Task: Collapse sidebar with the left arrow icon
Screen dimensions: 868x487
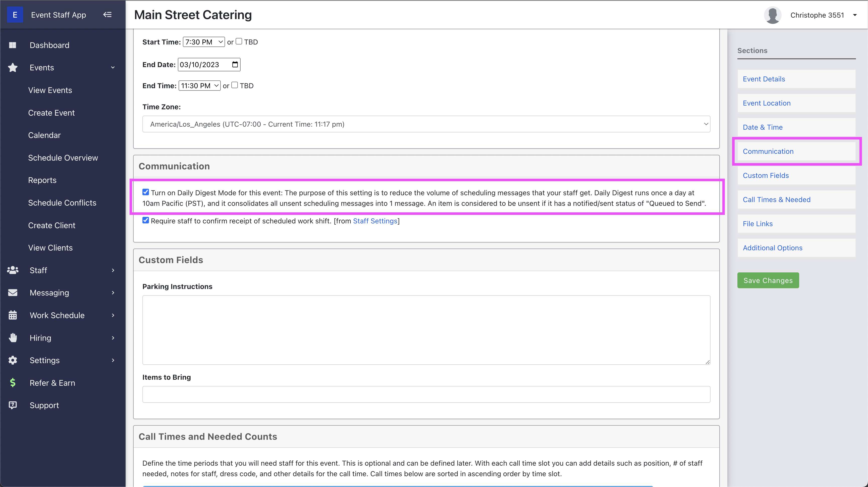Action: point(107,15)
